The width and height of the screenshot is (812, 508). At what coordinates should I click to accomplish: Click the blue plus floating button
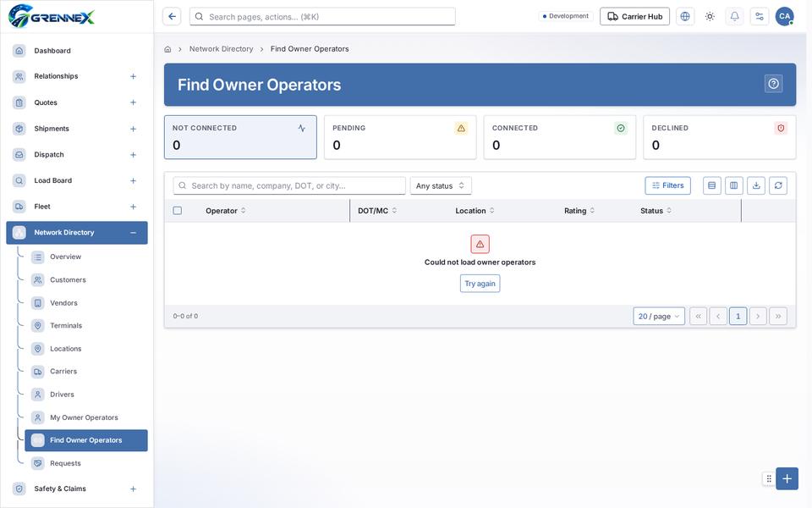coord(787,478)
